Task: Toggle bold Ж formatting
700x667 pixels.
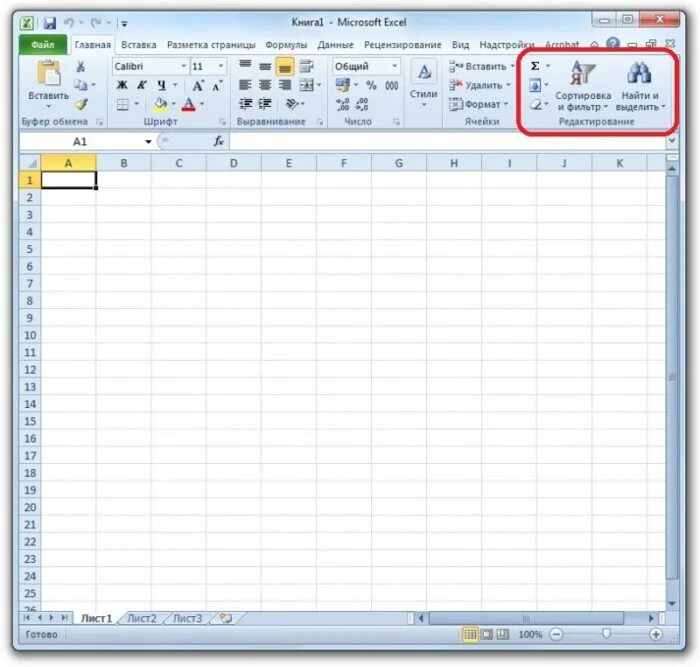Action: point(122,85)
